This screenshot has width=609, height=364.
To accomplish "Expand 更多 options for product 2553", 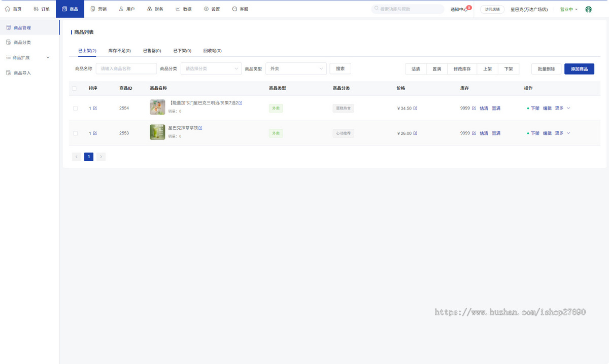I will (562, 133).
